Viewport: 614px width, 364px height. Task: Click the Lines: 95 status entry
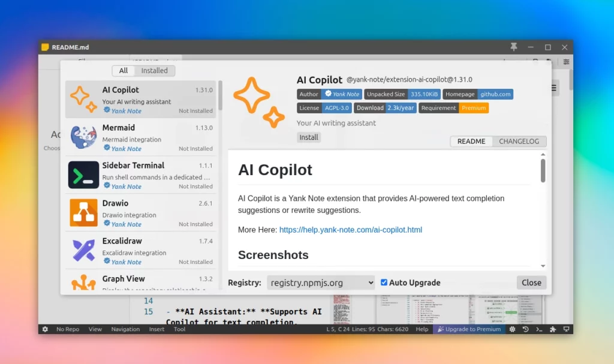coord(363,329)
